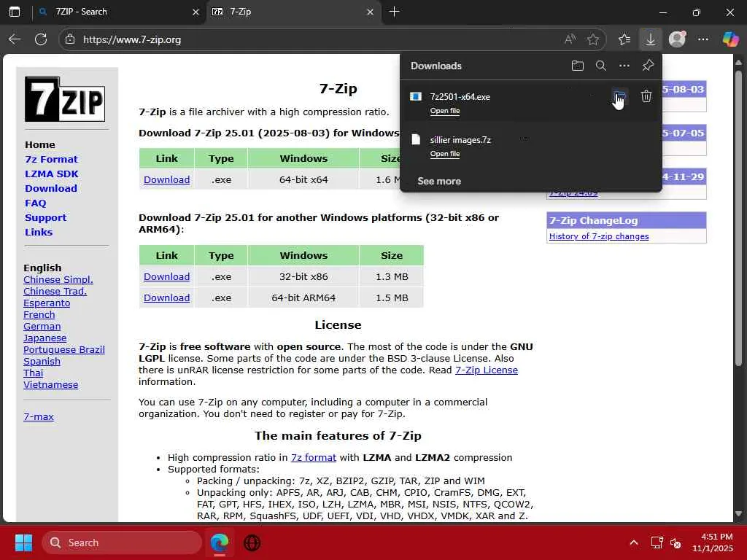Open the 7-Zip License link
747x560 pixels.
(x=487, y=370)
